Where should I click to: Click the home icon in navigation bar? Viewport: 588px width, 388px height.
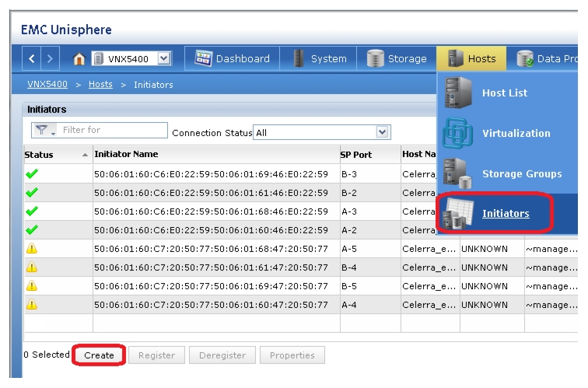point(79,59)
